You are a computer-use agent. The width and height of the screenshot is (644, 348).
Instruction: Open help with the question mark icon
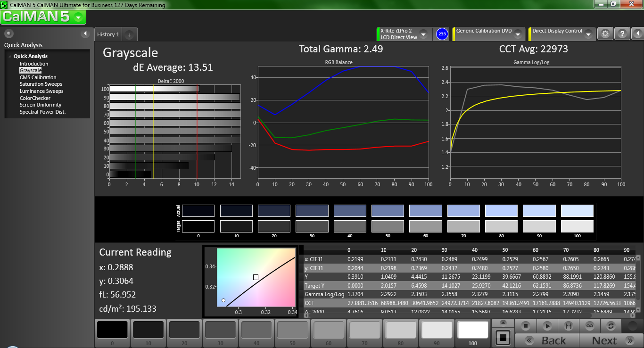click(622, 34)
